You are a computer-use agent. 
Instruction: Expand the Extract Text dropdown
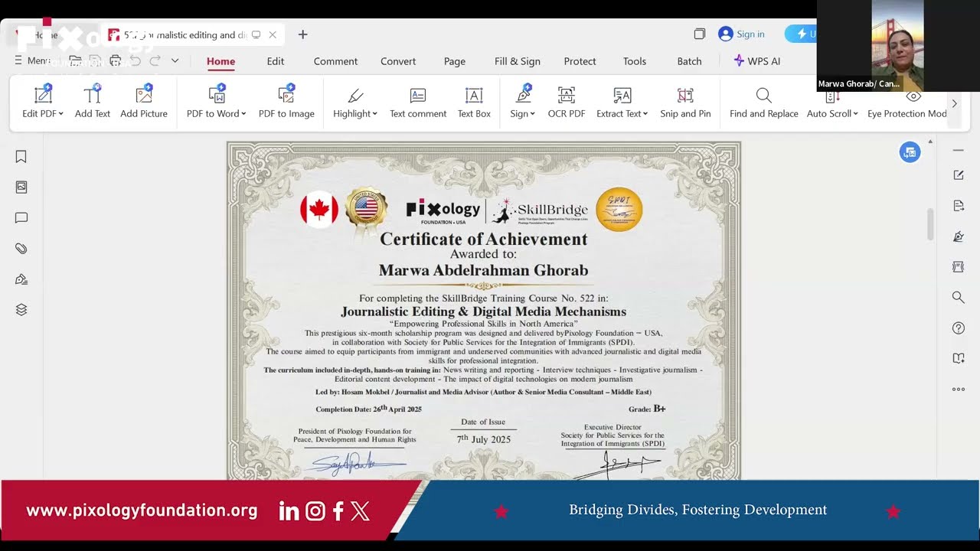(645, 114)
